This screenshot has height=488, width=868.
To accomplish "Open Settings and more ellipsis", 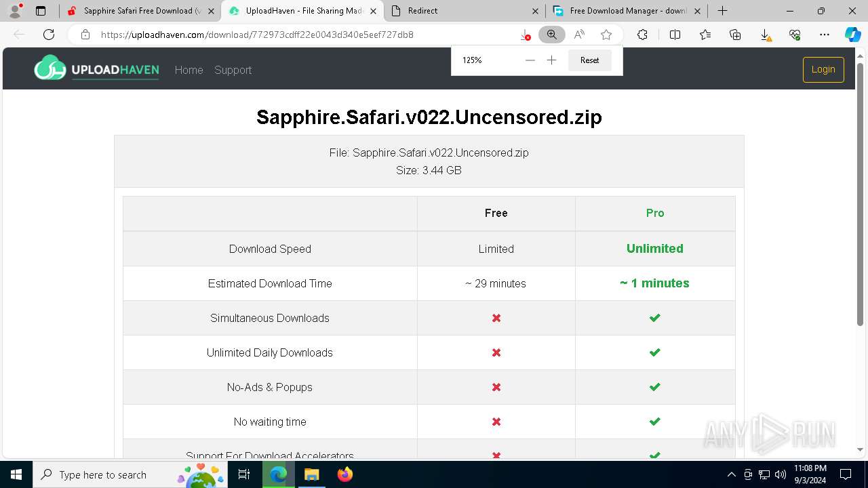I will click(825, 35).
